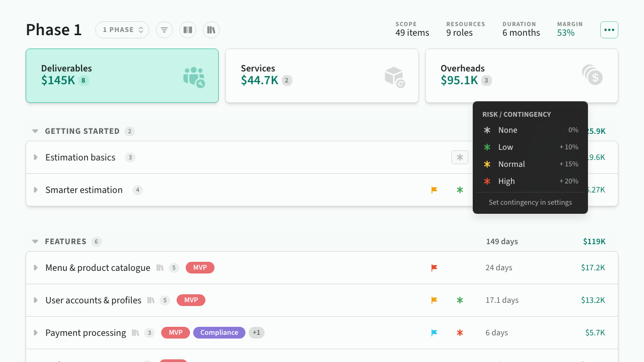Click orange flag on Smarter estimation row

434,190
